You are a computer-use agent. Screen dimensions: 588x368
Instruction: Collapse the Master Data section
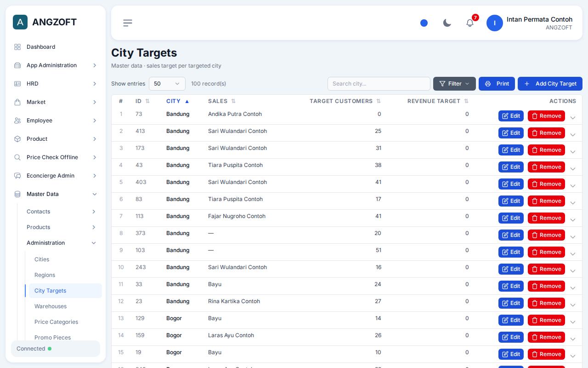coord(56,194)
